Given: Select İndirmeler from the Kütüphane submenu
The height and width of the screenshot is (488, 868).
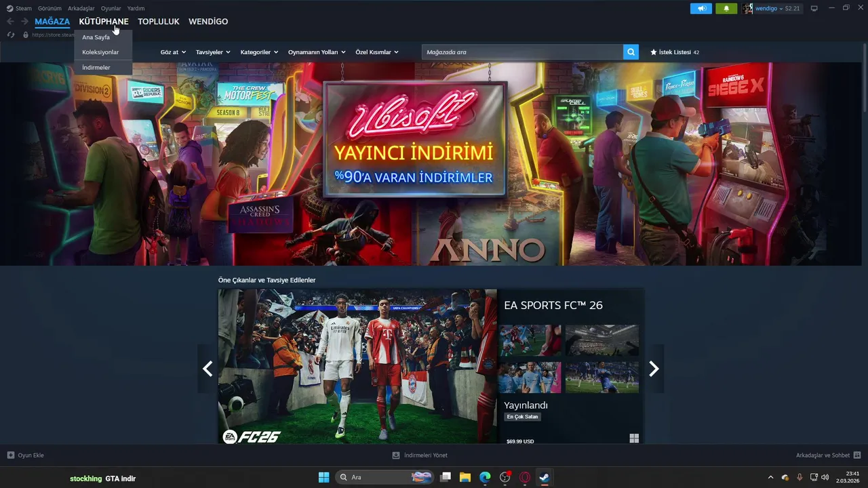Looking at the screenshot, I should click(x=103, y=68).
